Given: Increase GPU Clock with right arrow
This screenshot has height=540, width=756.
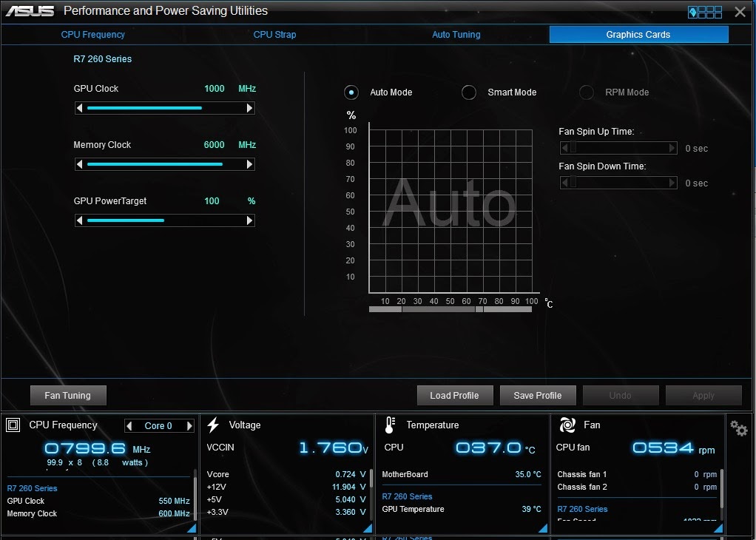Looking at the screenshot, I should pyautogui.click(x=250, y=108).
